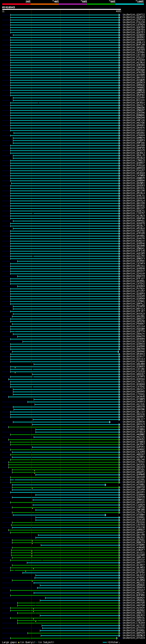146x644 pixels.
Task: Select label UniRef100_Q0R366
Action: click(134, 65)
